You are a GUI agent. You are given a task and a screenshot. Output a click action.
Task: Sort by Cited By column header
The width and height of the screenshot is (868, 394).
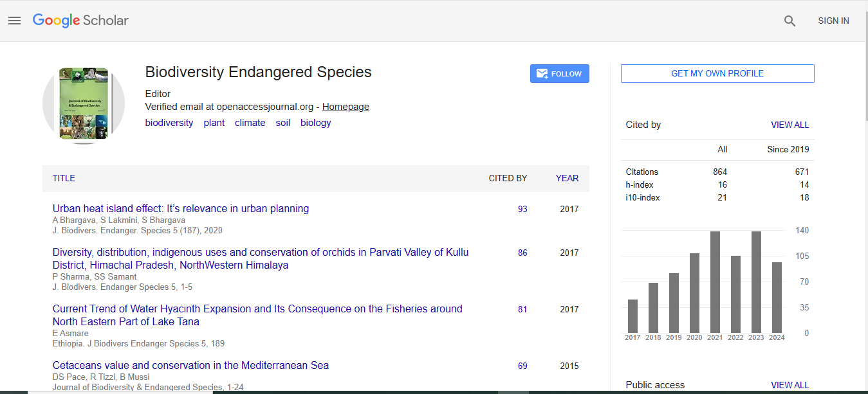click(x=508, y=178)
